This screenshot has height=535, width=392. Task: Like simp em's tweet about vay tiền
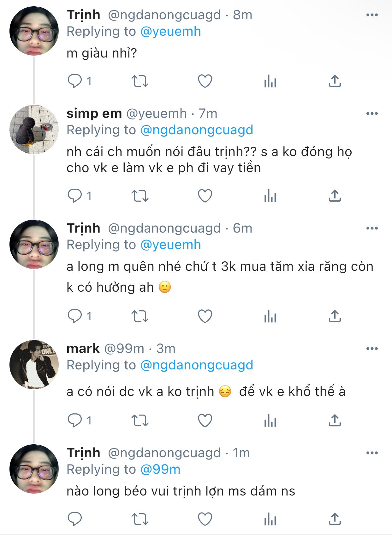click(x=205, y=196)
